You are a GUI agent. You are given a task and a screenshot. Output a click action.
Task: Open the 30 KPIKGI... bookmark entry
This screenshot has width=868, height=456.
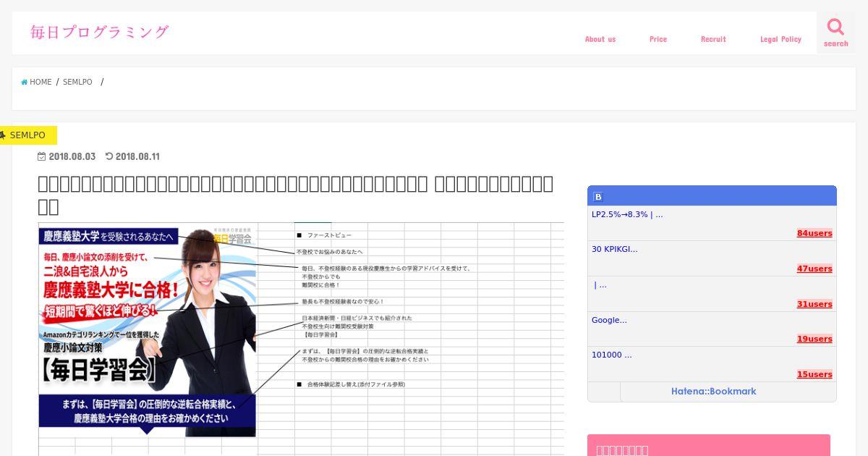[615, 249]
